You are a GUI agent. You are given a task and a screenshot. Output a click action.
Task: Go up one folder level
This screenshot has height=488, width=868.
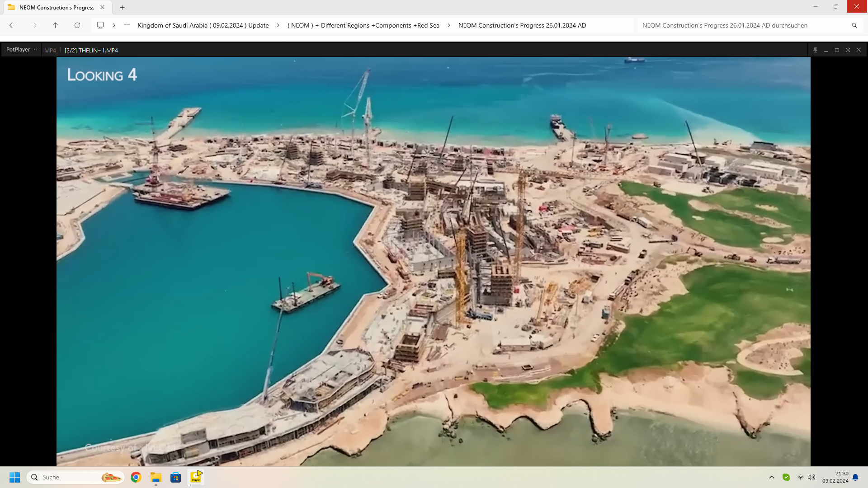pyautogui.click(x=56, y=25)
